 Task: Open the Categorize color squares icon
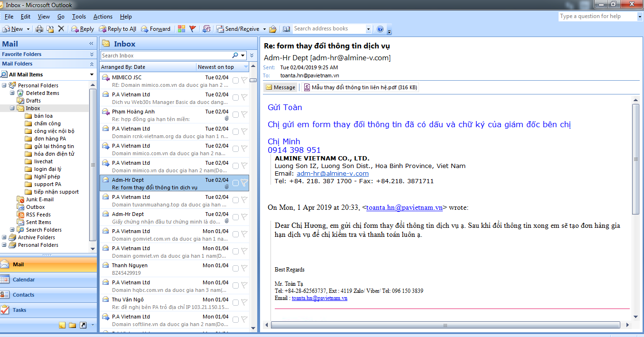181,29
